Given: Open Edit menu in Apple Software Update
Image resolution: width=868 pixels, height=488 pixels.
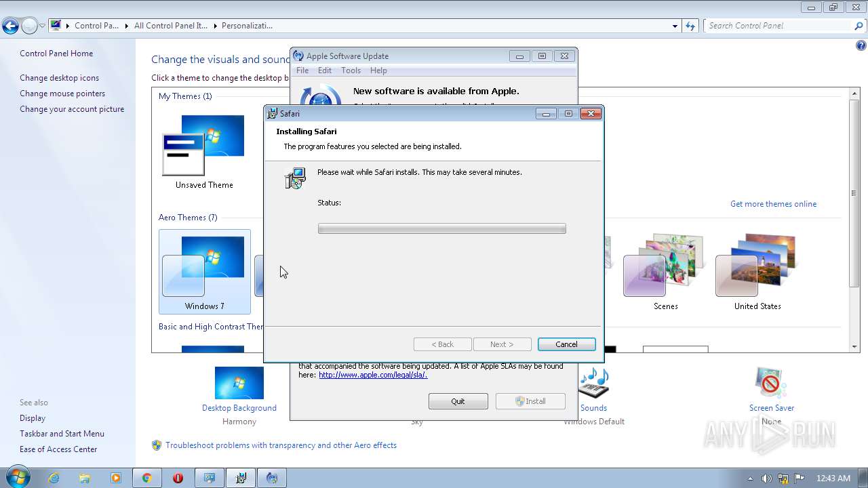Looking at the screenshot, I should pos(325,70).
